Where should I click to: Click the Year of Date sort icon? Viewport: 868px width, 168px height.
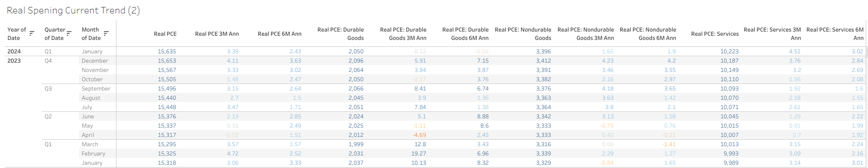[x=32, y=33]
